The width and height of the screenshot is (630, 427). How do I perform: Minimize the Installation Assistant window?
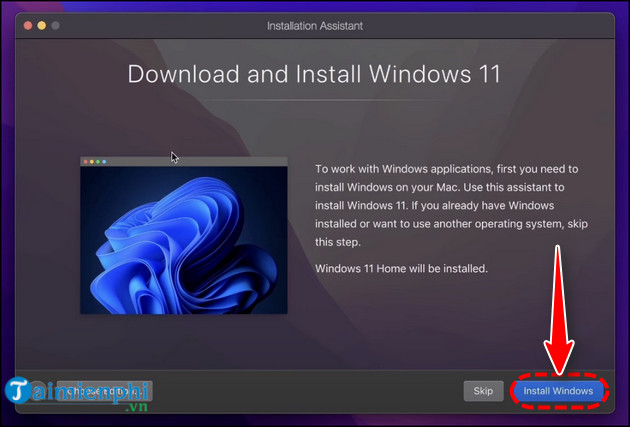(x=42, y=26)
